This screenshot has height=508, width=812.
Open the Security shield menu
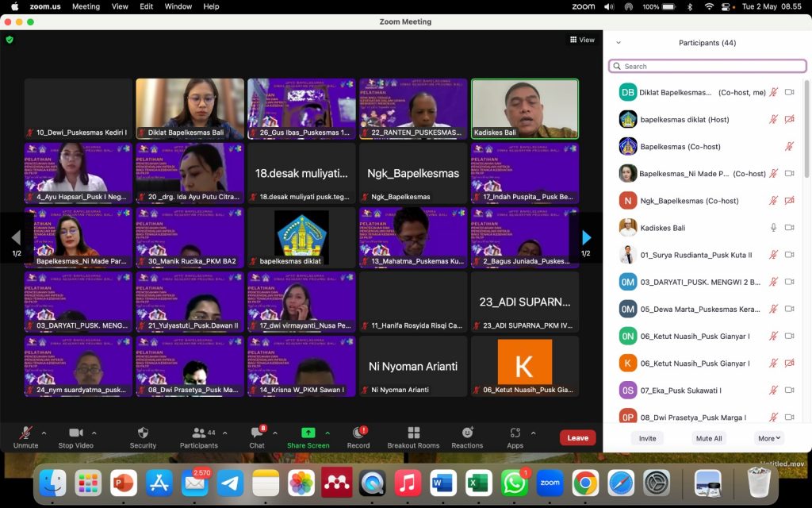coord(143,437)
